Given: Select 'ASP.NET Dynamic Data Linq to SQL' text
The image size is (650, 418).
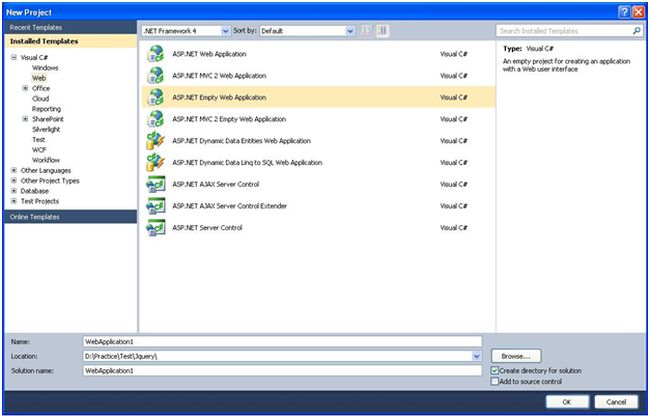Looking at the screenshot, I should click(x=247, y=163).
